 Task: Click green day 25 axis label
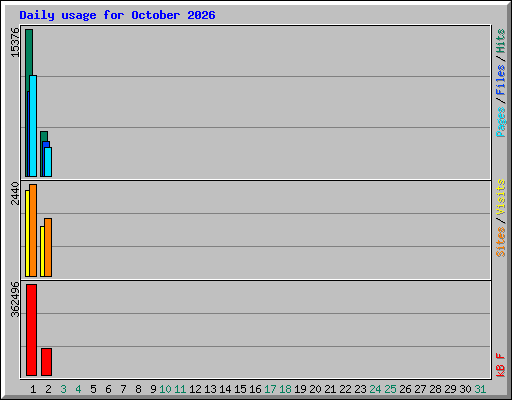point(390,389)
